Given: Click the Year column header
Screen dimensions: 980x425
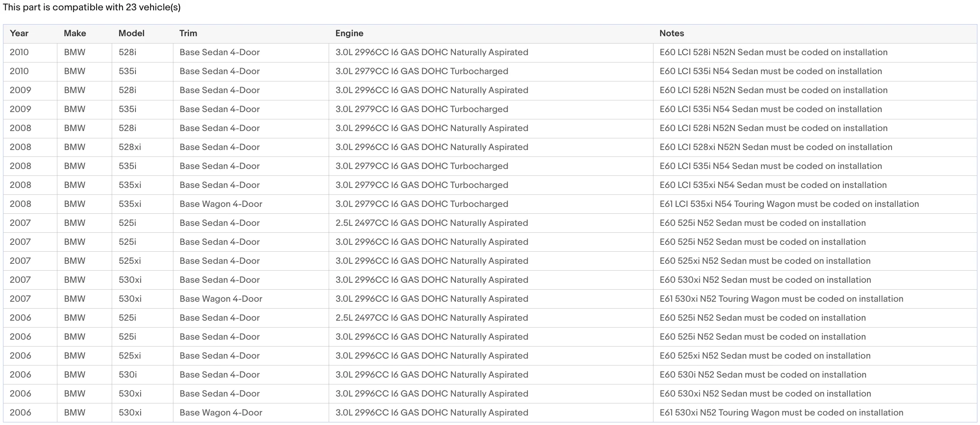Looking at the screenshot, I should [19, 33].
